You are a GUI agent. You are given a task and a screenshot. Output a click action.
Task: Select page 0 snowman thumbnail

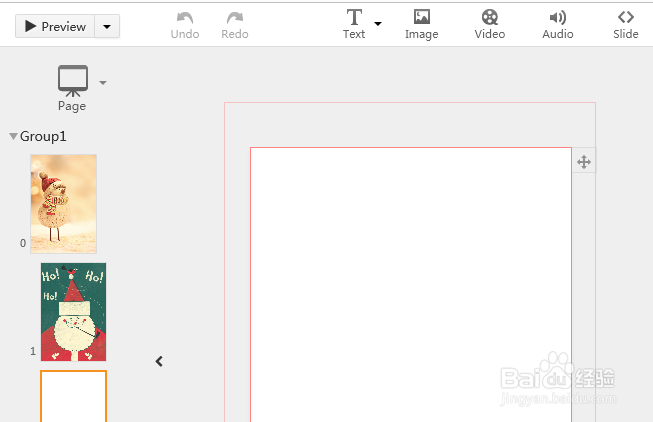tap(63, 204)
